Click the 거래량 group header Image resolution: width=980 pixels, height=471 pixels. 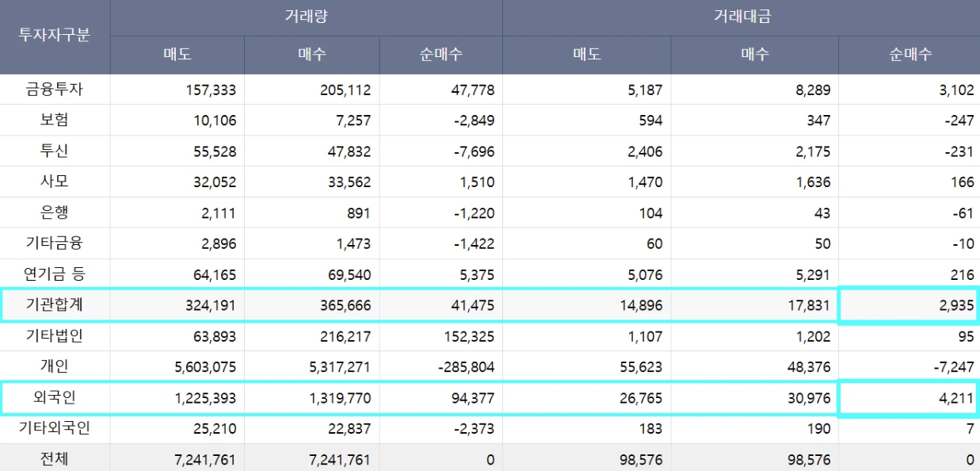pos(306,17)
